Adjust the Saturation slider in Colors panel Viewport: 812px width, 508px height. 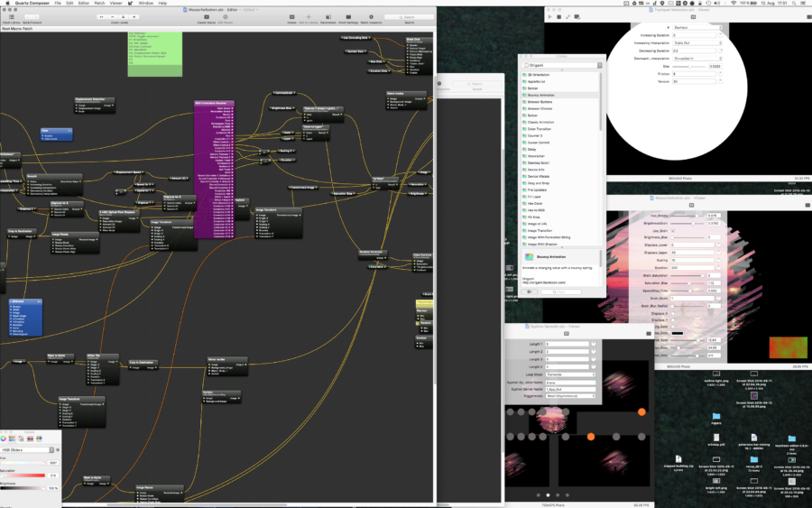click(x=23, y=476)
